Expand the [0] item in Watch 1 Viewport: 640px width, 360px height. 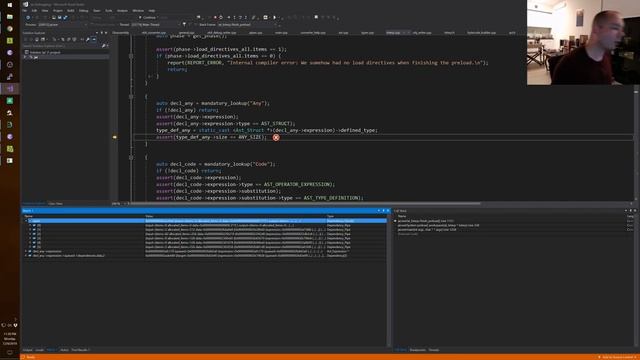30,225
